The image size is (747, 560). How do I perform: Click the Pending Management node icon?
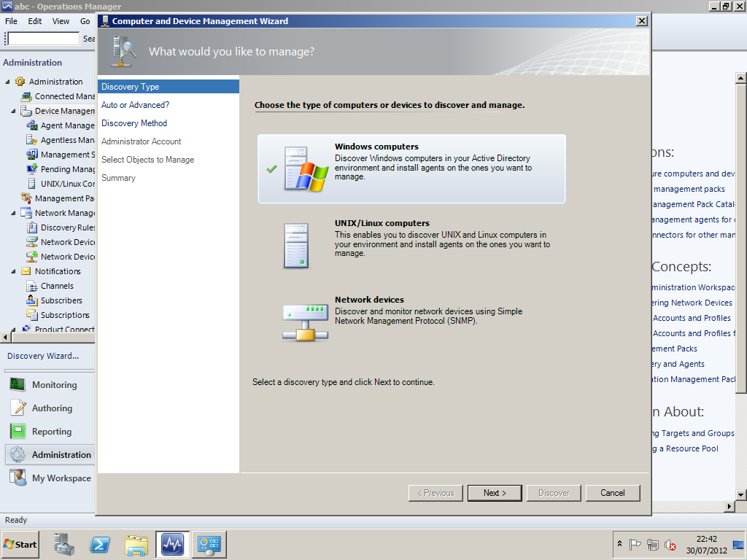pyautogui.click(x=32, y=169)
